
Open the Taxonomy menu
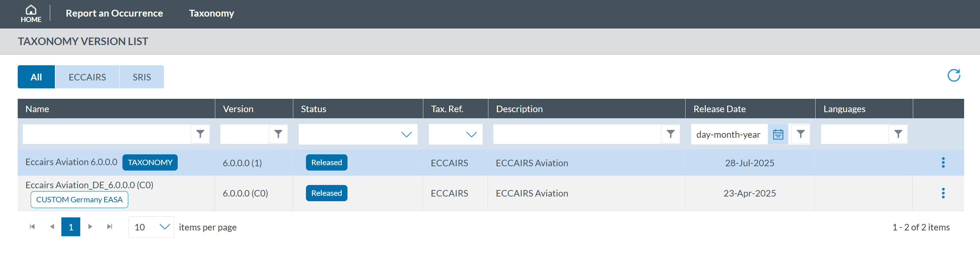[x=211, y=13]
